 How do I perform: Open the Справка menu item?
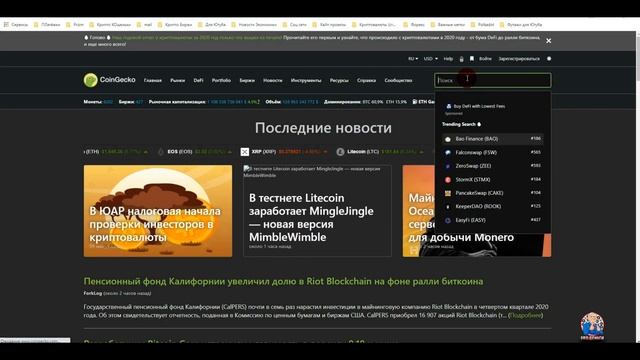coord(367,80)
